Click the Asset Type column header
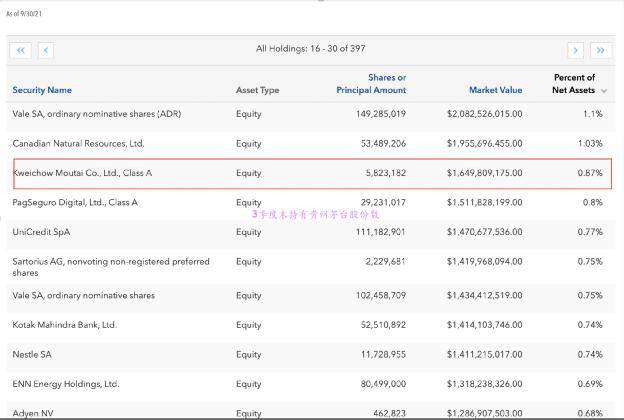 257,90
